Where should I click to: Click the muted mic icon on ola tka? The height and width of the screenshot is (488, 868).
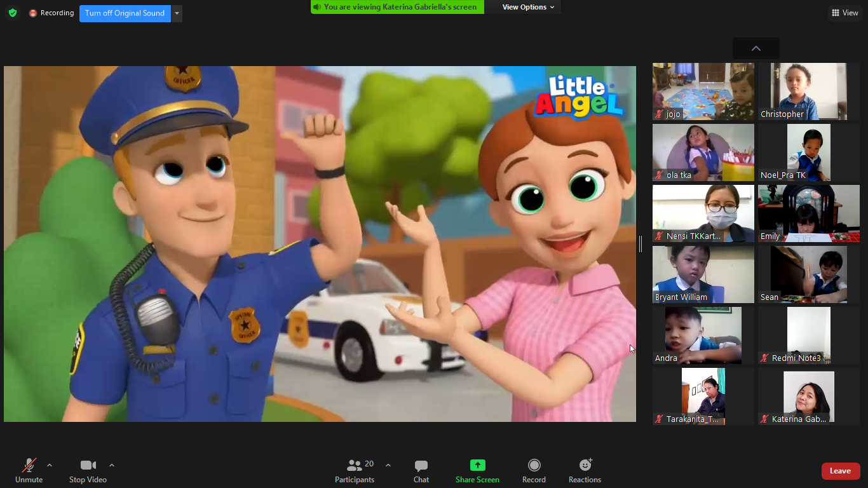(660, 175)
